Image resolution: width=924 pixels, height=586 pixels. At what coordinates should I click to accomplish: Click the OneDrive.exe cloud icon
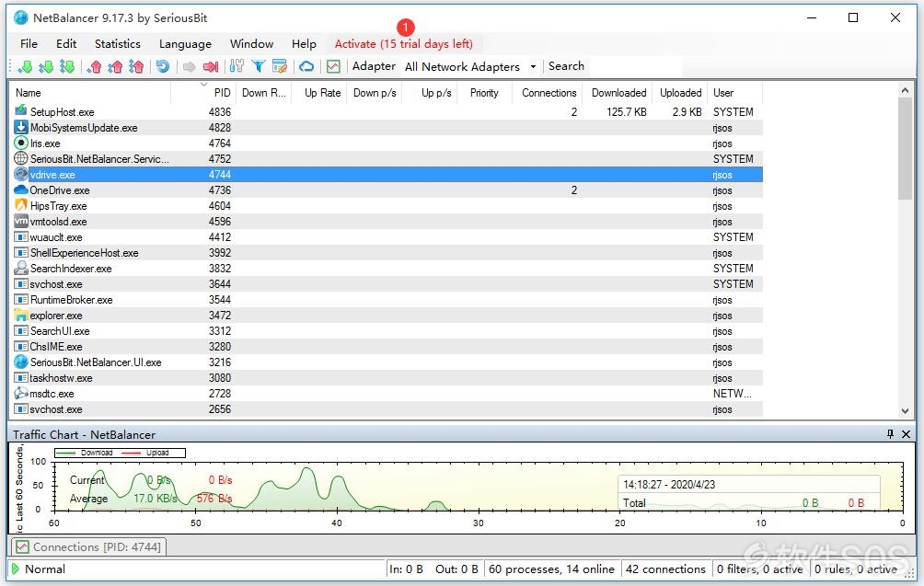pos(21,190)
